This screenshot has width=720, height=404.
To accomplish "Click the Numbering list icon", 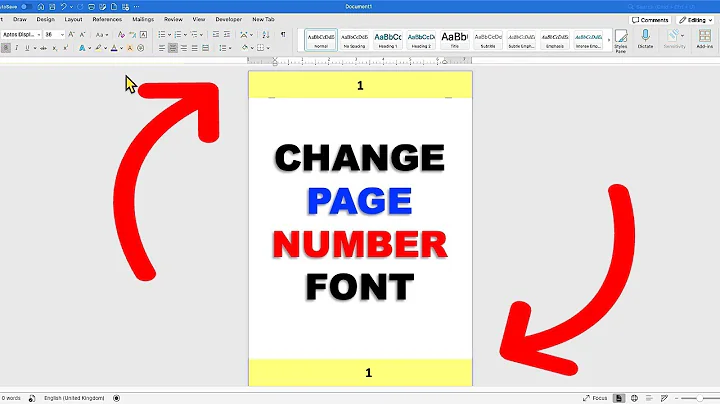I will (x=178, y=34).
